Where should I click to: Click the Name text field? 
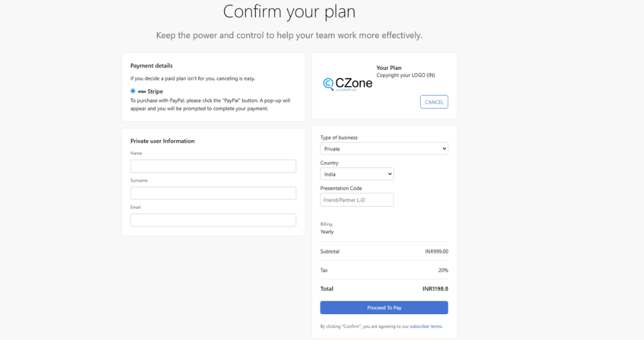click(213, 166)
